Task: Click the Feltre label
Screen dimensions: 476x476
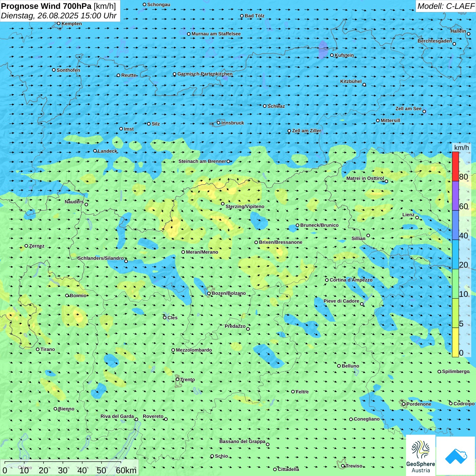Action: pos(302,392)
